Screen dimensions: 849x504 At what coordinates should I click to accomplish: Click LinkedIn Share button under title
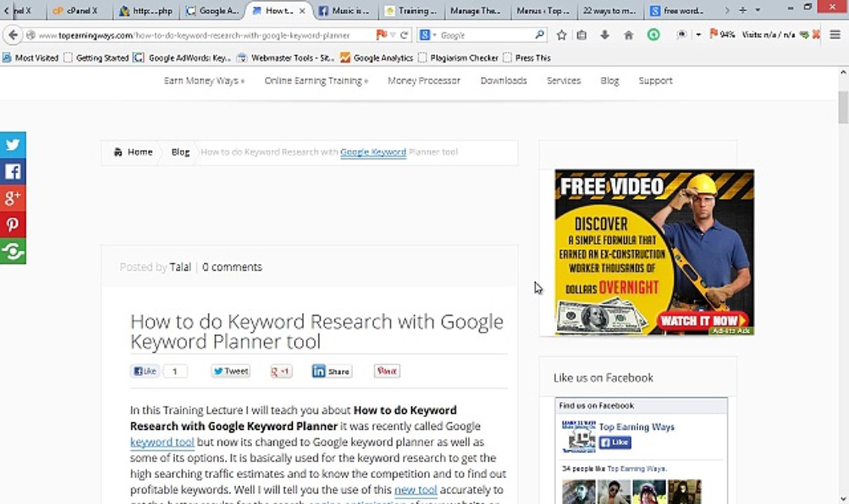331,371
